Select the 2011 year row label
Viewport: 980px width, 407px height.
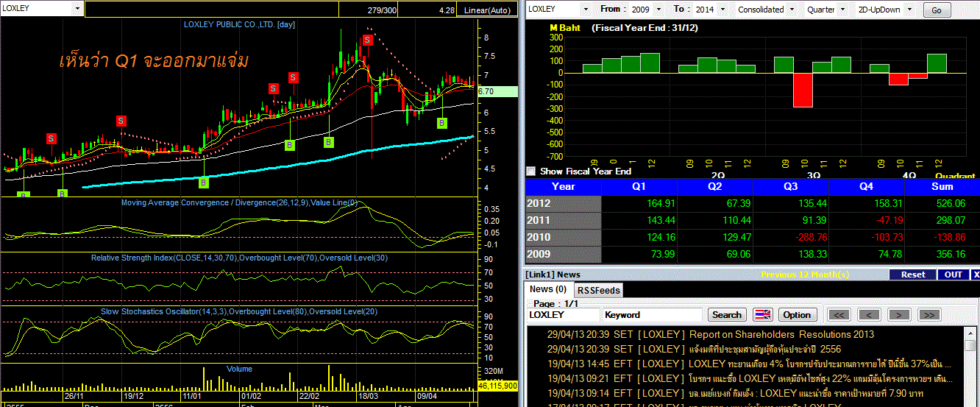pyautogui.click(x=564, y=220)
